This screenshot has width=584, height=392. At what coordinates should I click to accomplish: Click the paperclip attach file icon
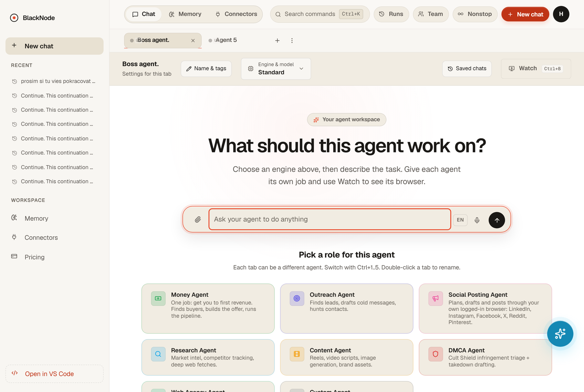pos(197,220)
